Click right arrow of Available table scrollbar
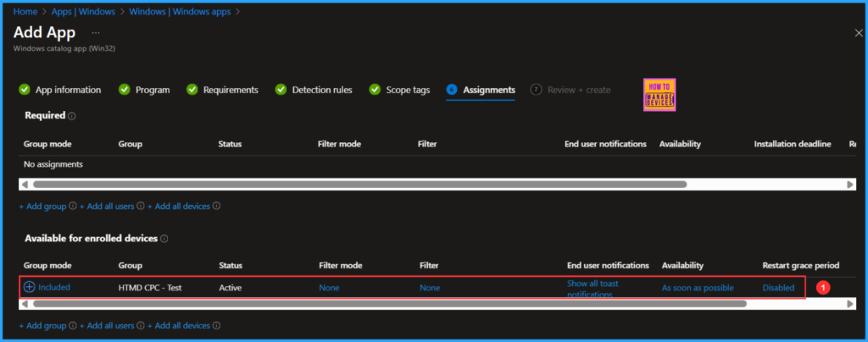This screenshot has width=868, height=342. click(851, 304)
